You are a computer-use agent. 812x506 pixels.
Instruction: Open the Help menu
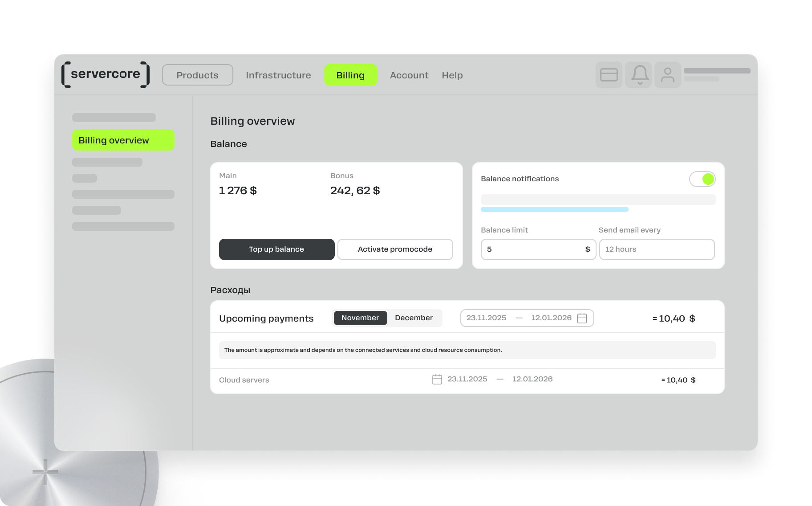452,75
